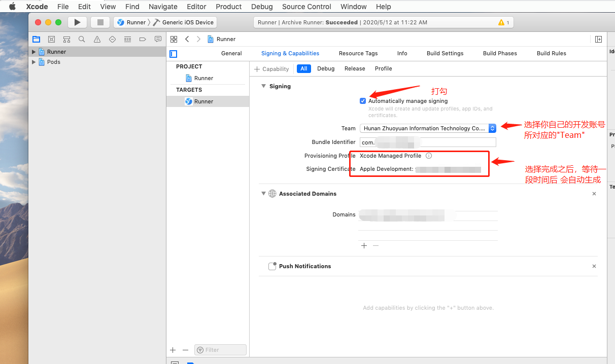Open the Team dropdown
Screen dimensions: 615x364
[x=428, y=128]
